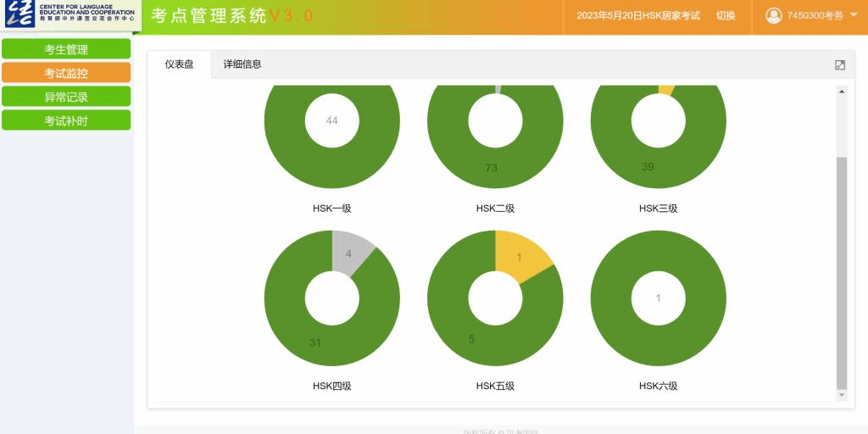
Task: Click yellow sliver of HSK三级 chart
Action: coord(666,90)
